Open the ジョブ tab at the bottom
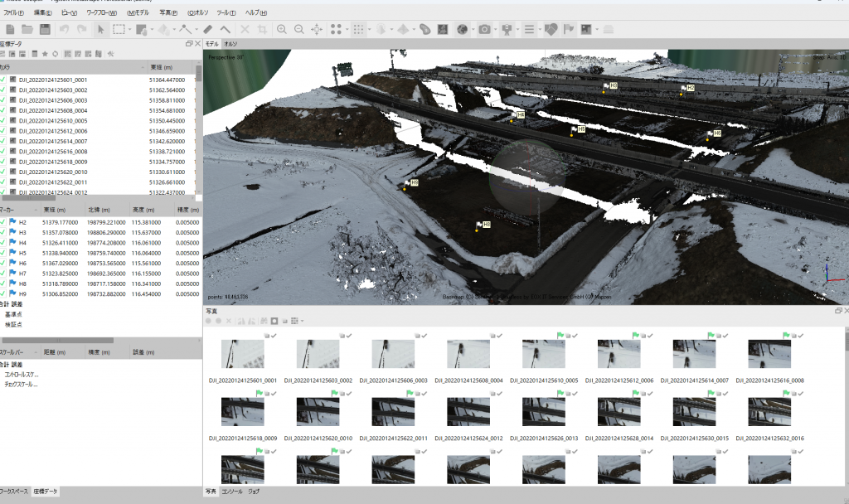This screenshot has width=849, height=504. (254, 492)
